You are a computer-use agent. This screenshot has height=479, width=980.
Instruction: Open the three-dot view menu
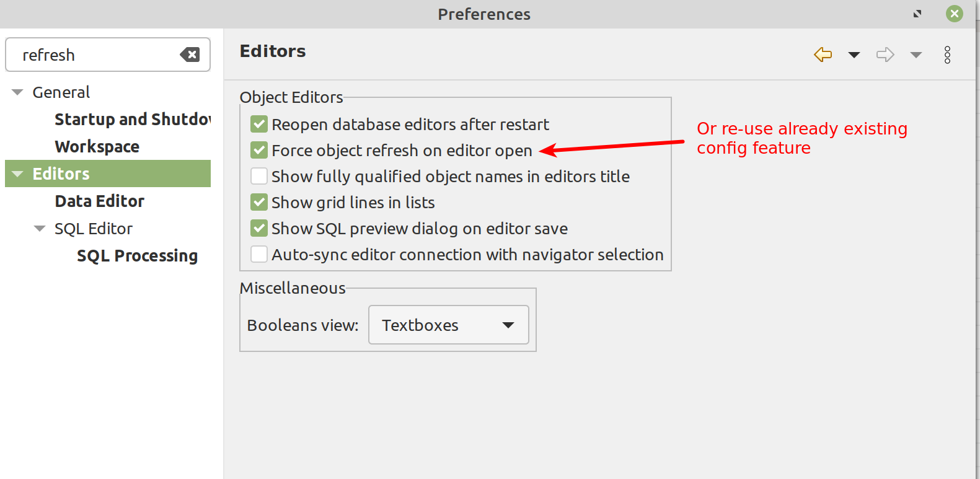coord(948,55)
